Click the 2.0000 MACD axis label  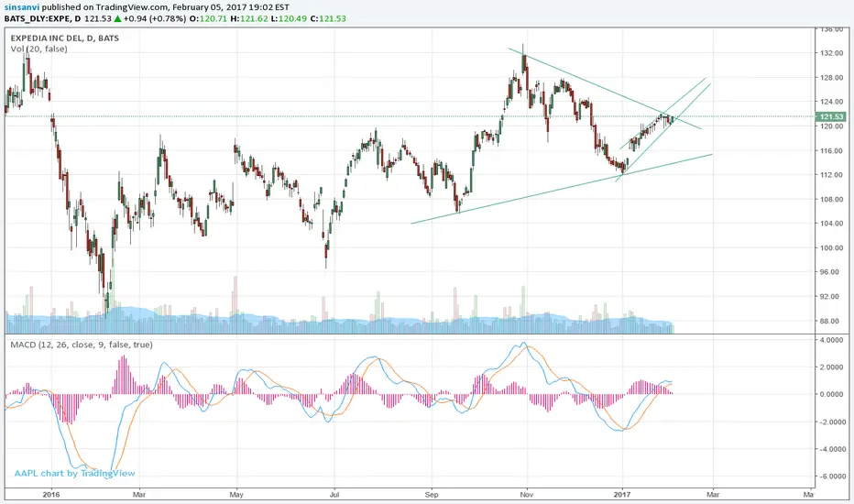(x=834, y=367)
